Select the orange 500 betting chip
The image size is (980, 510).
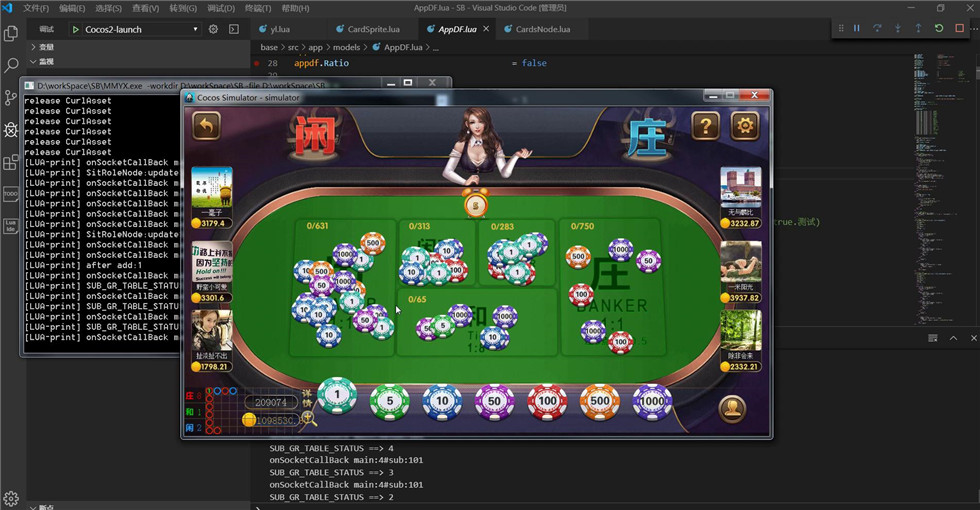point(600,401)
